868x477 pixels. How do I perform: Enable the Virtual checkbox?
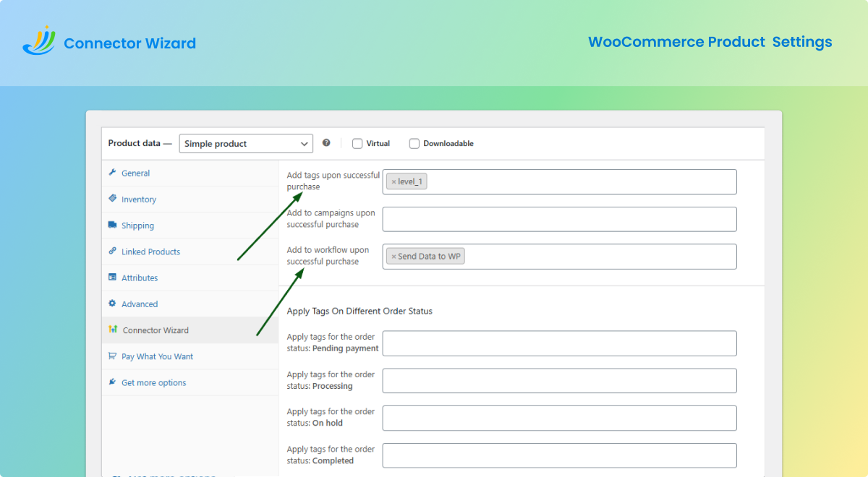(x=357, y=143)
